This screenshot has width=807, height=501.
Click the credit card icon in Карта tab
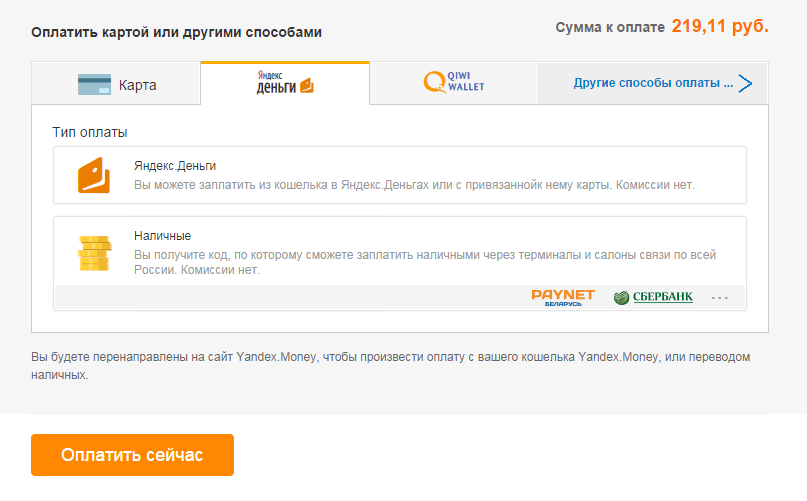click(x=94, y=84)
